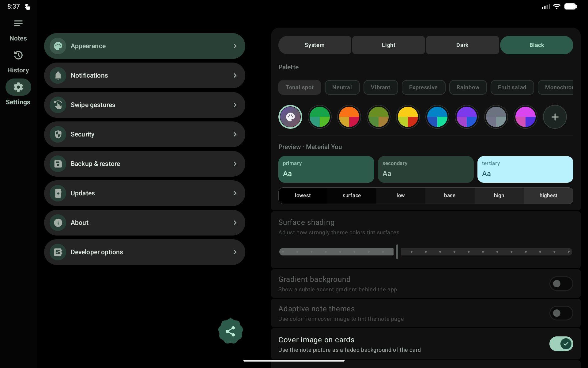The height and width of the screenshot is (368, 588).
Task: Select the Settings gear icon in sidebar
Action: [18, 87]
